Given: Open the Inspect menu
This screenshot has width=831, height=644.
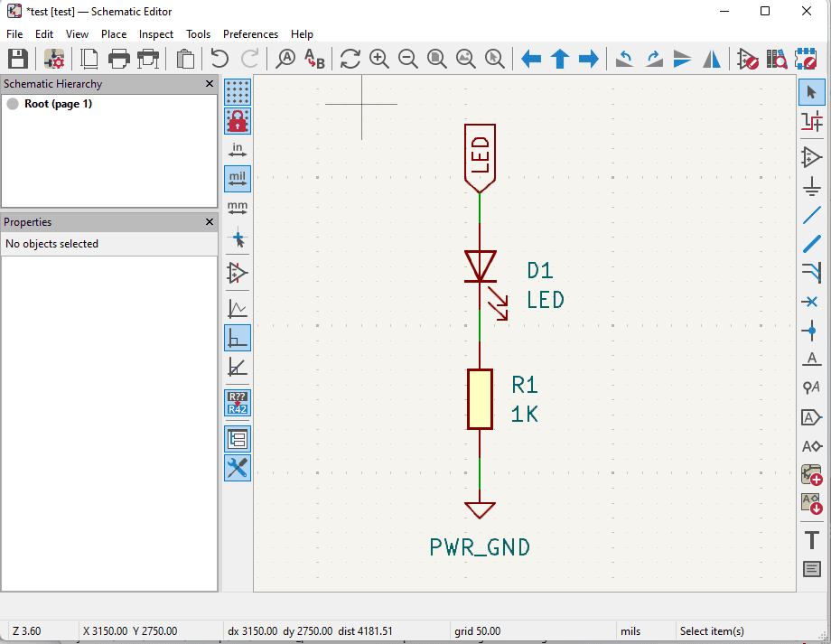Looking at the screenshot, I should coord(155,34).
